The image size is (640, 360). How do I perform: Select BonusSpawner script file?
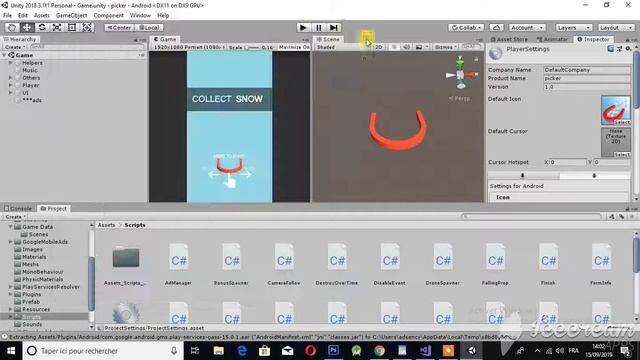231,263
